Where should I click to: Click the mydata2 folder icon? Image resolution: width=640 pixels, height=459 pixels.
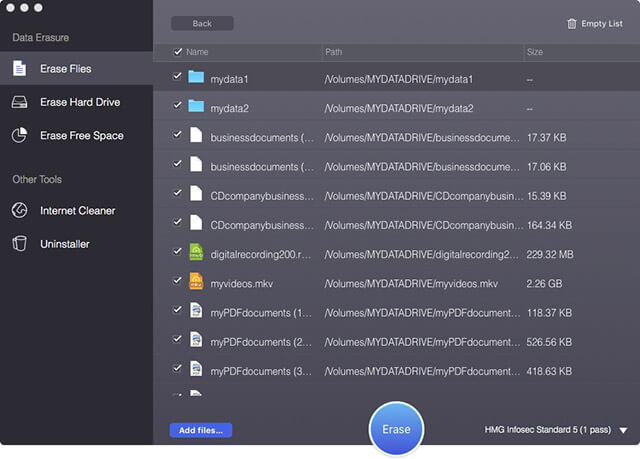point(196,106)
